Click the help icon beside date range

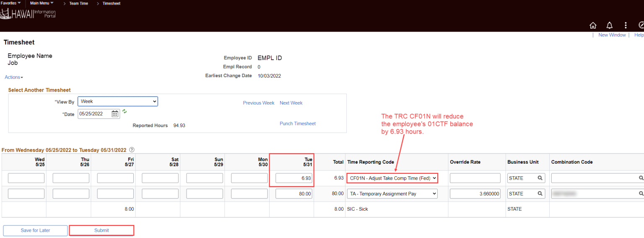tap(132, 150)
